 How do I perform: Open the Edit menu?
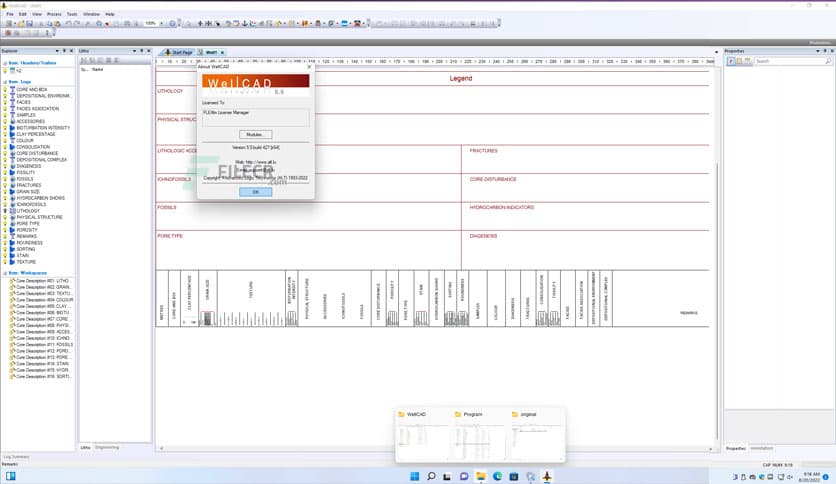23,14
